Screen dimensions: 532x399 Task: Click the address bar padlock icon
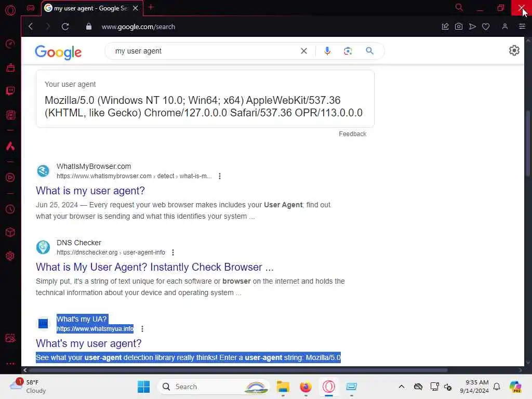coord(88,26)
